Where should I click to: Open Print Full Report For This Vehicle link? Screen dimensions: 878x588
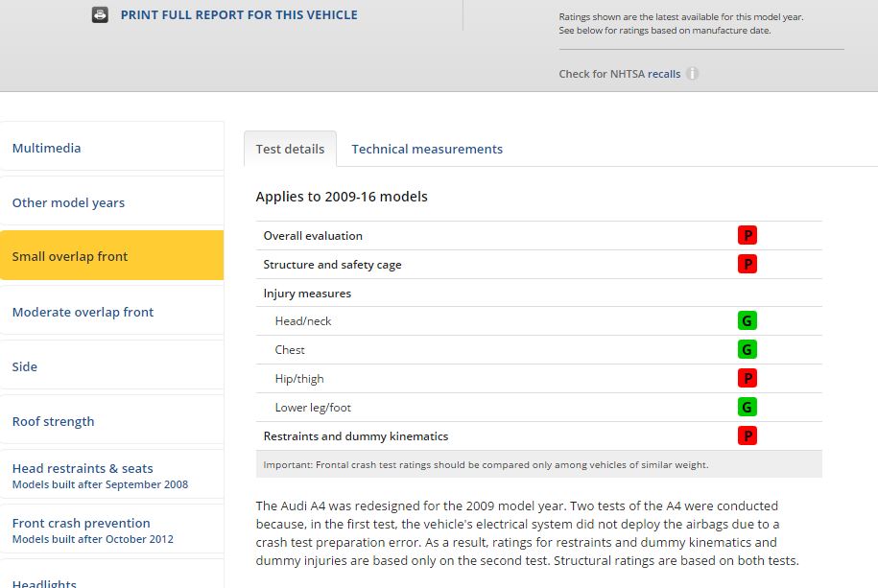[x=239, y=15]
